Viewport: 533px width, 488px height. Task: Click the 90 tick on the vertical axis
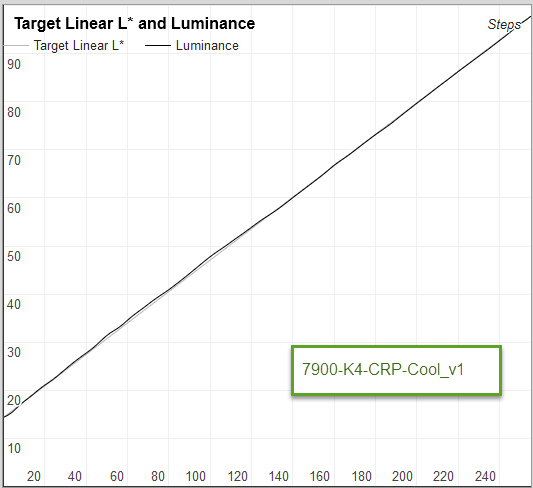click(x=14, y=65)
